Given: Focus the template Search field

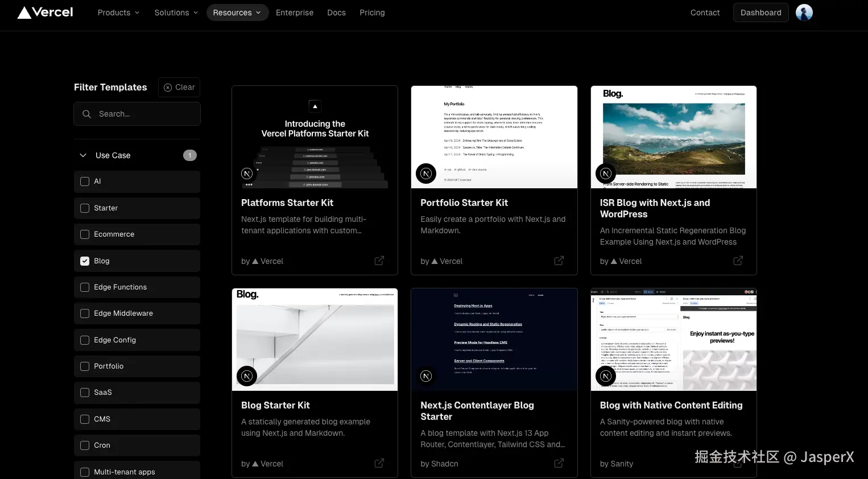Looking at the screenshot, I should click(x=137, y=114).
